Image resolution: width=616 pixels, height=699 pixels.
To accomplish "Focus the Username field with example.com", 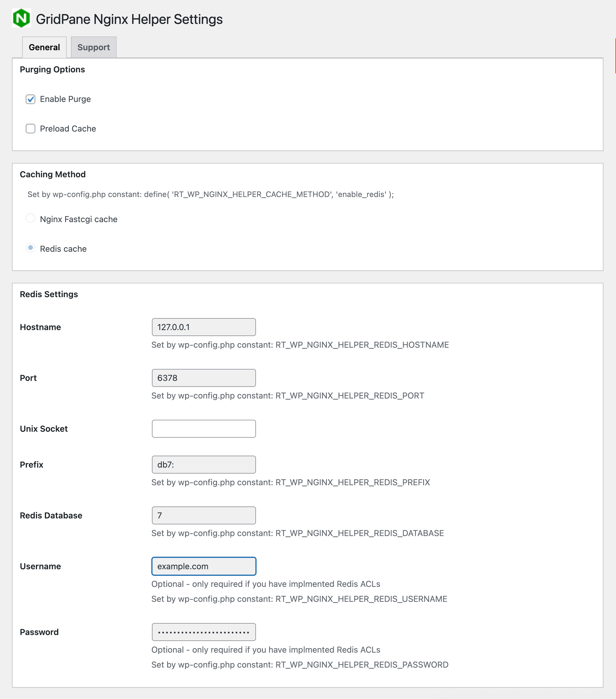I will (204, 566).
